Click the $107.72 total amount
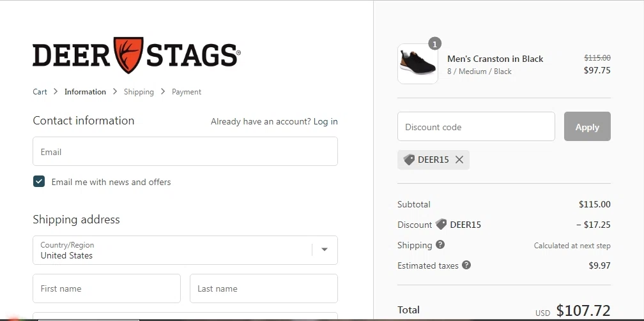Screen dimensions: 644x321 point(583,311)
